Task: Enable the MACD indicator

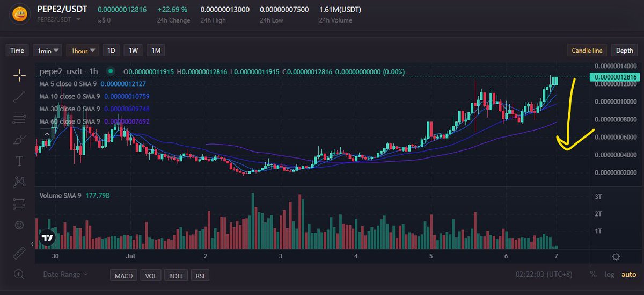Action: point(123,275)
